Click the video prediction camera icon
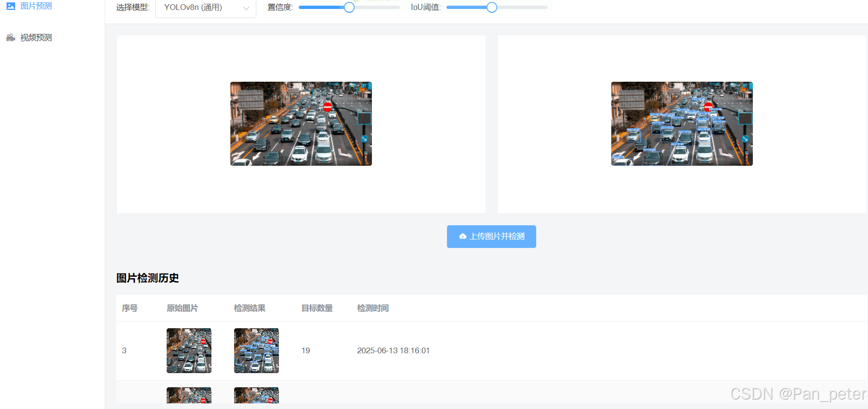This screenshot has width=868, height=409. [11, 37]
